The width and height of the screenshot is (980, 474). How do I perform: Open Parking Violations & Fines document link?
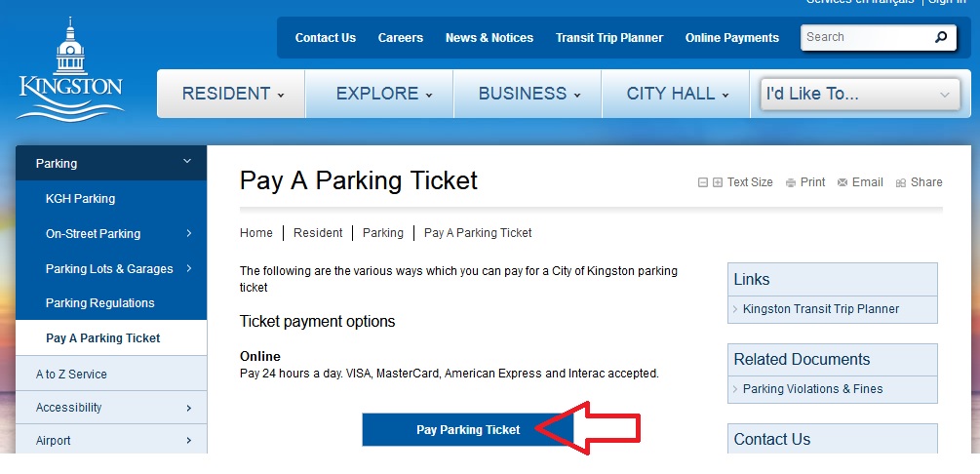click(x=812, y=389)
